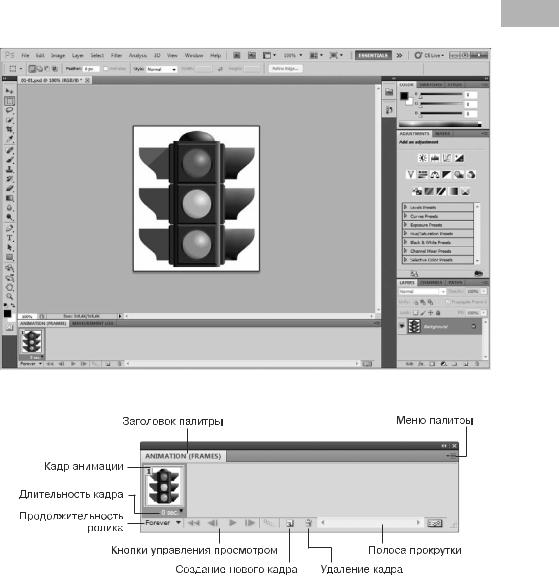Select the Clone Stamp tool
The image size is (559, 576).
[9, 169]
